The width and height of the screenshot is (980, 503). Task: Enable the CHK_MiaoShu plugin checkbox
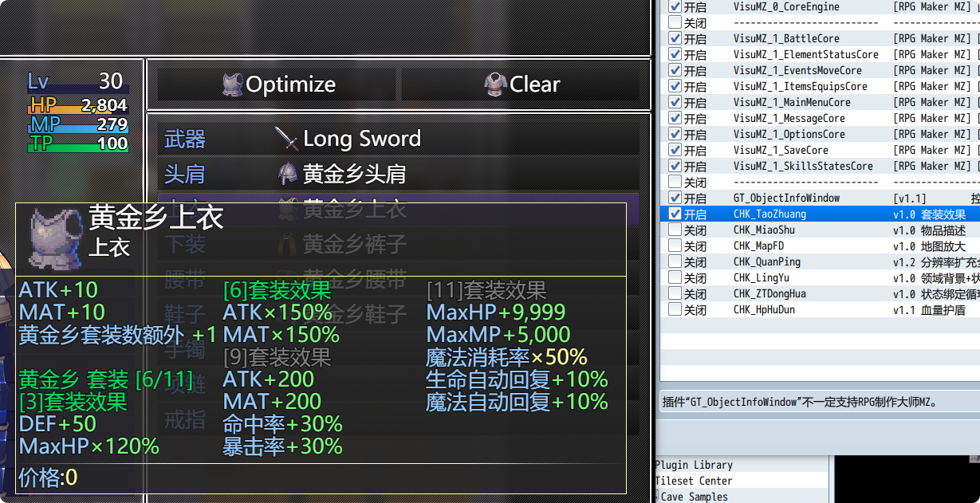tap(675, 230)
